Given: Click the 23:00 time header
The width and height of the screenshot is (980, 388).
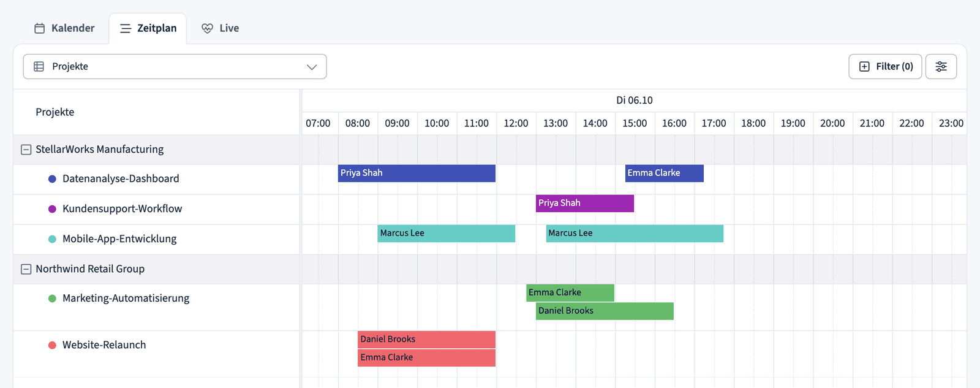Looking at the screenshot, I should click(951, 124).
